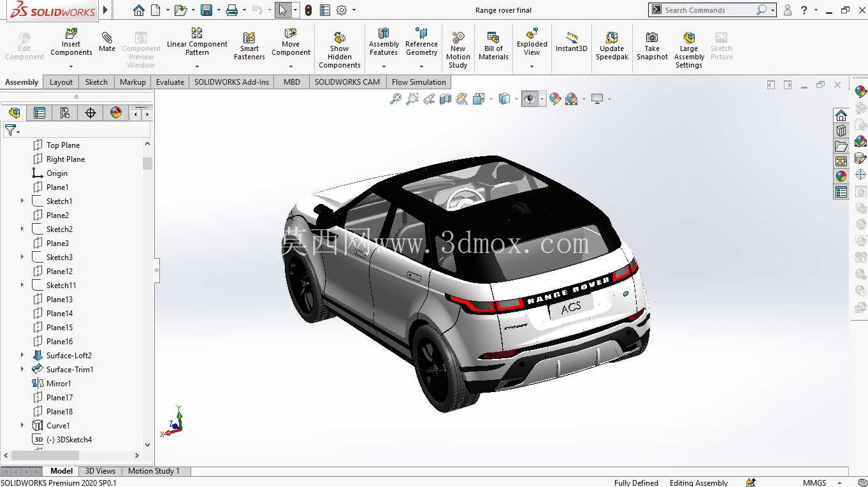The width and height of the screenshot is (868, 487).
Task: Open New Motion Study
Action: pos(458,50)
